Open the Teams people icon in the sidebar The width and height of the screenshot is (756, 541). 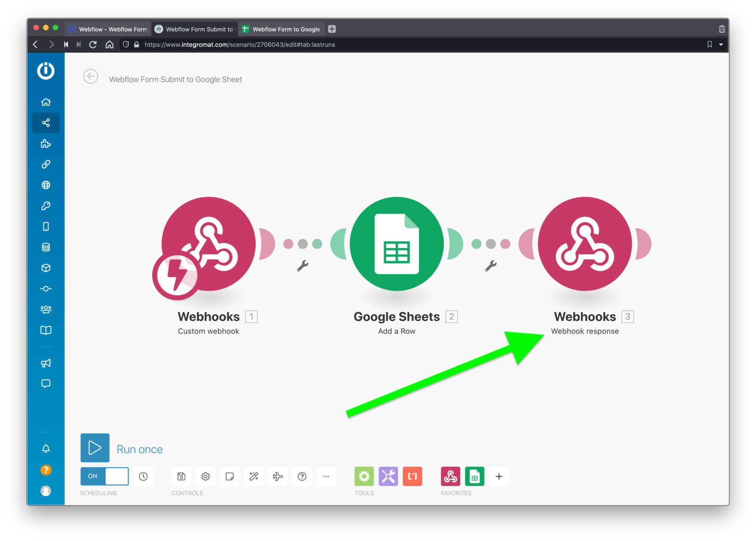pos(46,309)
